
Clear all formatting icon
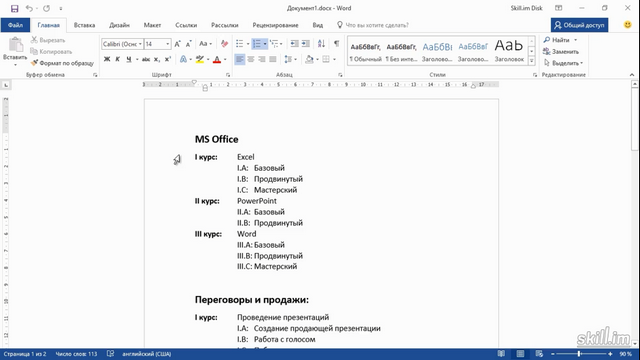click(224, 44)
